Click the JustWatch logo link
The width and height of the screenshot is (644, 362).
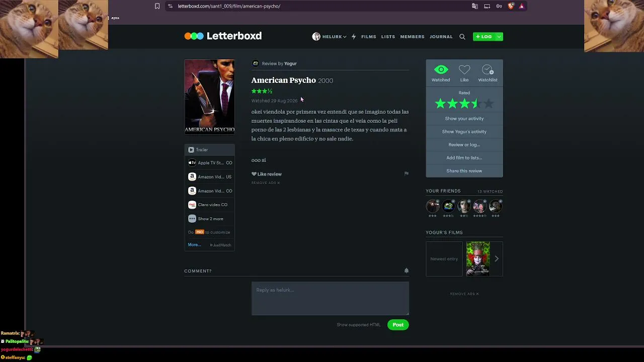tap(220, 245)
